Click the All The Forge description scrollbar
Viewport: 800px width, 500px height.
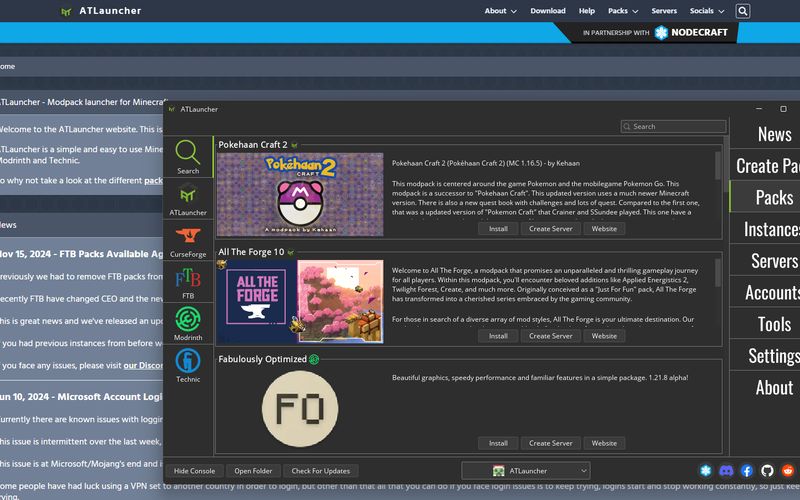tap(718, 272)
